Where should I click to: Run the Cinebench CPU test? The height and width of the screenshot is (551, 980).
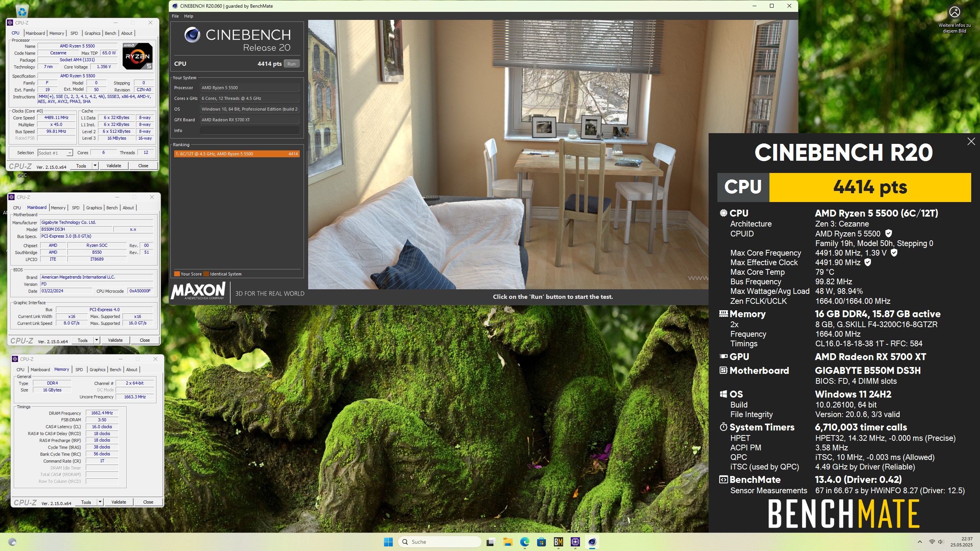tap(291, 64)
